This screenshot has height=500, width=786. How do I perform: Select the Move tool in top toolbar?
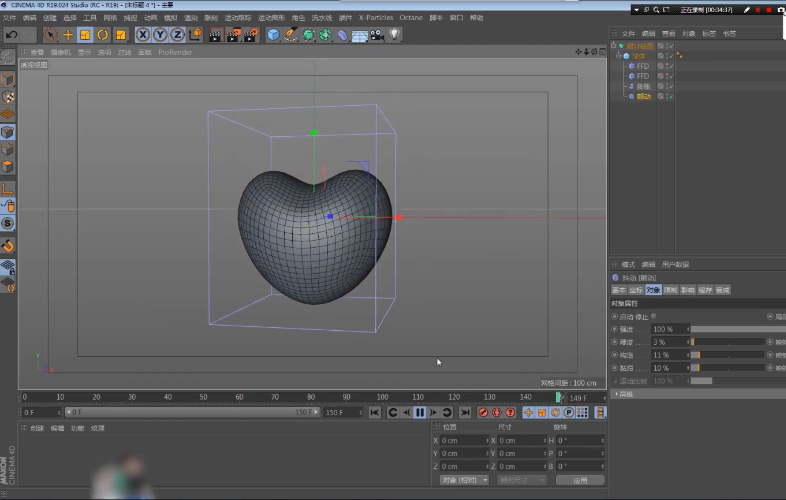pos(68,35)
